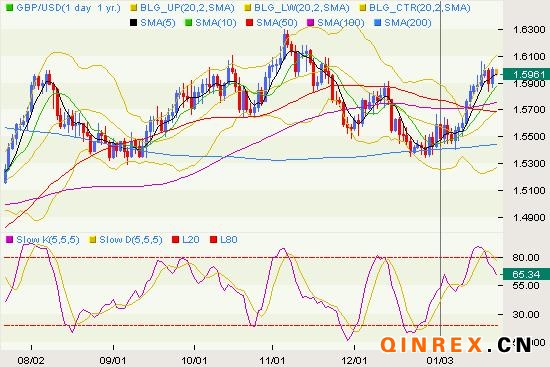Click the BLG_UP(20,2,SMA) legend label
The width and height of the screenshot is (550, 367).
tap(187, 7)
